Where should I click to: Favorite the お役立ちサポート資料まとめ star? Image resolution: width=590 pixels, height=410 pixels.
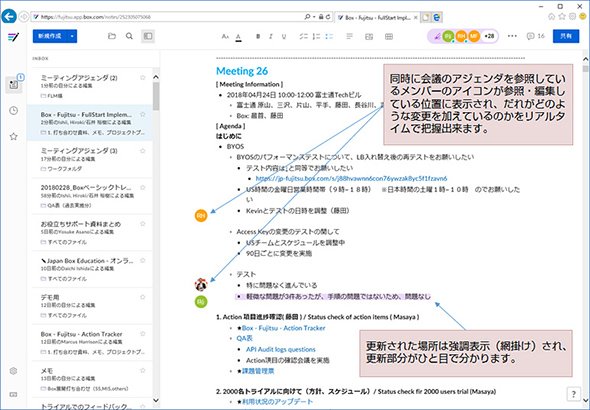click(143, 223)
